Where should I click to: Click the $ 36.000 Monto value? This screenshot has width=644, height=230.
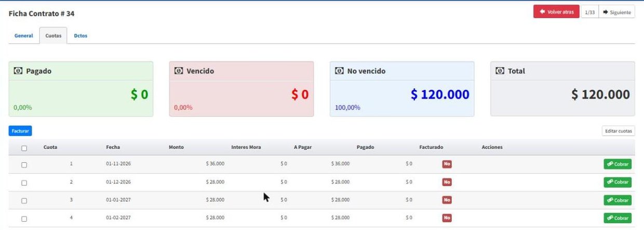click(215, 164)
